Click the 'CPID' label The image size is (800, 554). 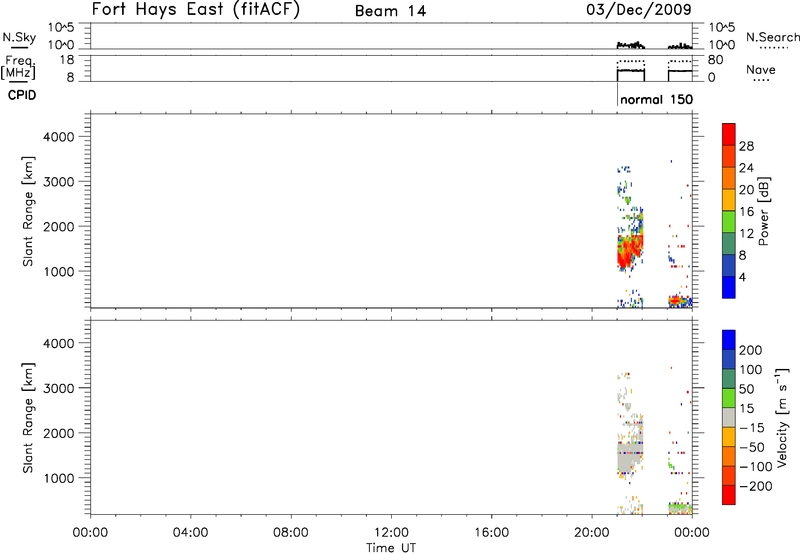(22, 95)
